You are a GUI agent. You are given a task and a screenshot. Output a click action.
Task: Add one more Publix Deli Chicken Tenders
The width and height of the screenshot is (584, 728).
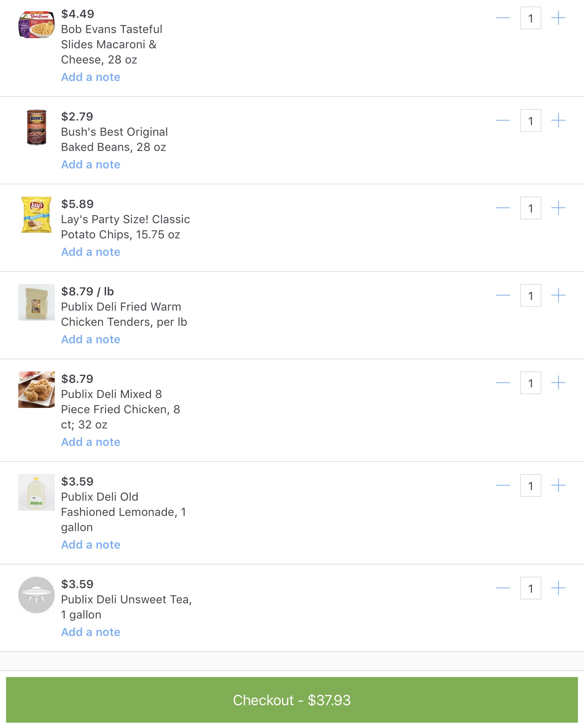point(558,295)
